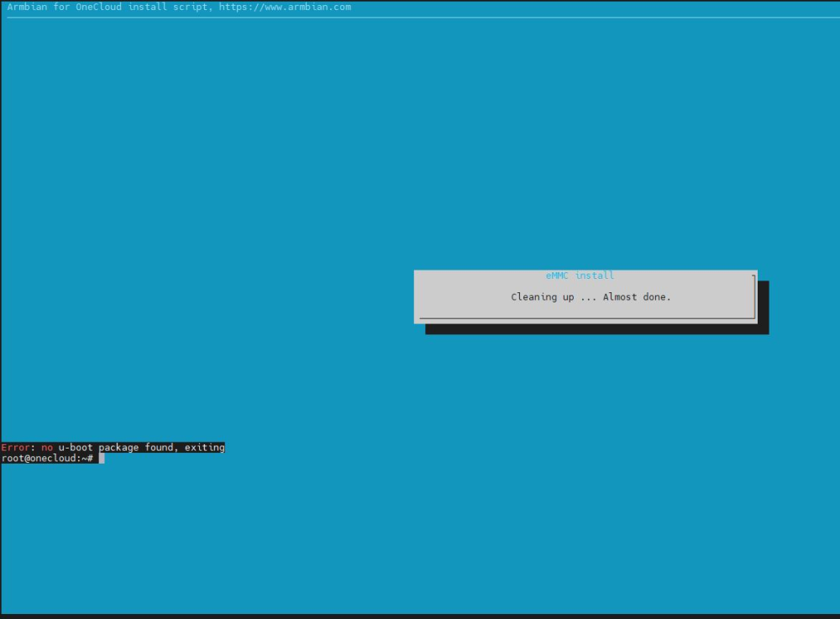Click "package found," in the error message

click(x=136, y=448)
